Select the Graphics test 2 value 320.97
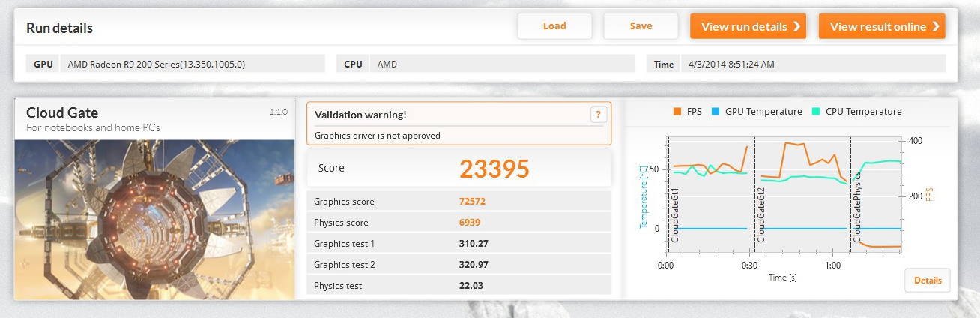 [x=474, y=265]
